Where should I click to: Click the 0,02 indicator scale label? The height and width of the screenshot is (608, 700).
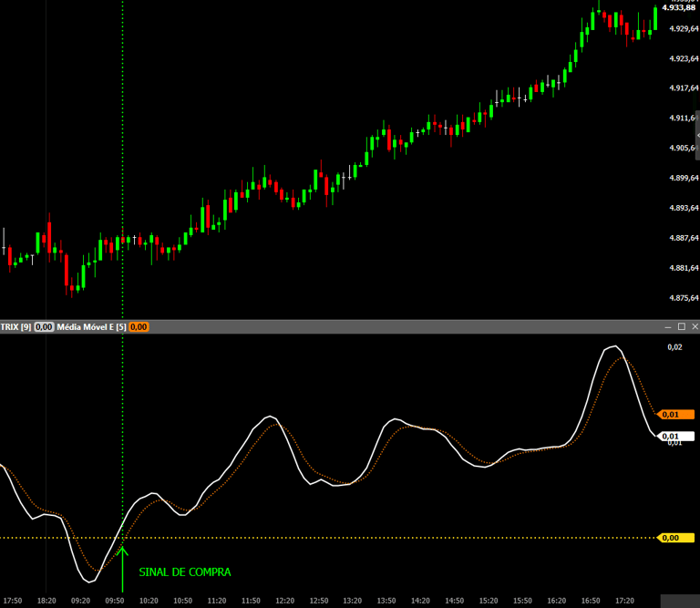tap(674, 347)
